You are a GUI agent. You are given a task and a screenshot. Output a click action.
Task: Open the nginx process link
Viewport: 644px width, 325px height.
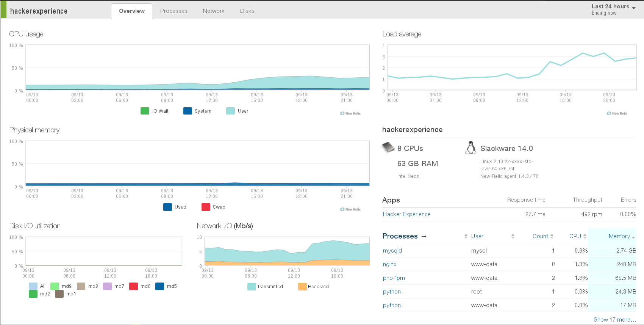pos(389,264)
